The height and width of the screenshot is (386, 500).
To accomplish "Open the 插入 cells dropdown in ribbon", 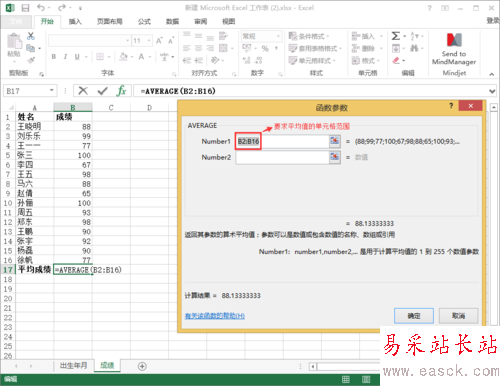I will (x=367, y=36).
